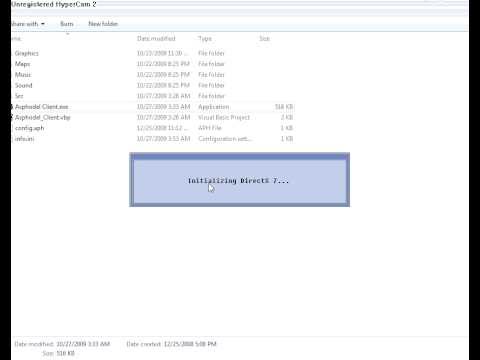The width and height of the screenshot is (480, 360).
Task: Click the Application type cell
Action: [213, 107]
